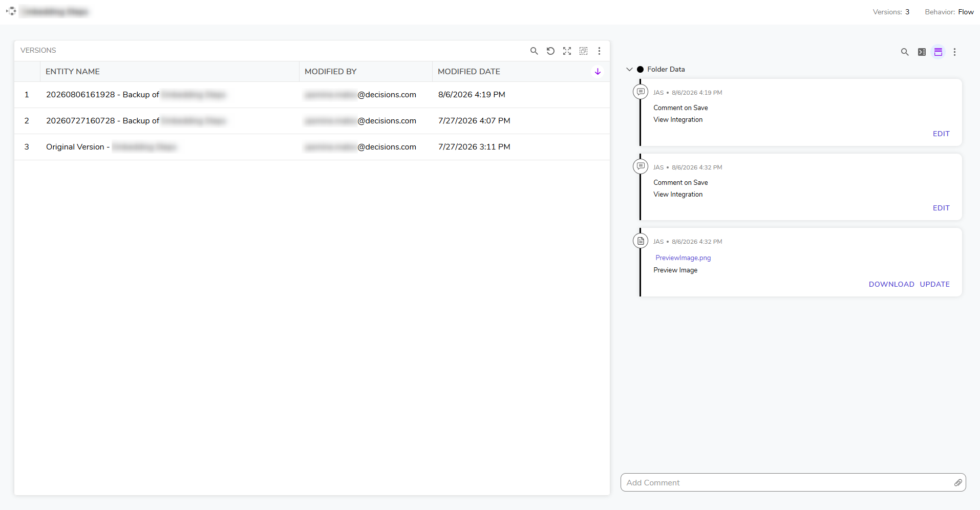Open search in the Versions panel
980x510 pixels.
(534, 51)
